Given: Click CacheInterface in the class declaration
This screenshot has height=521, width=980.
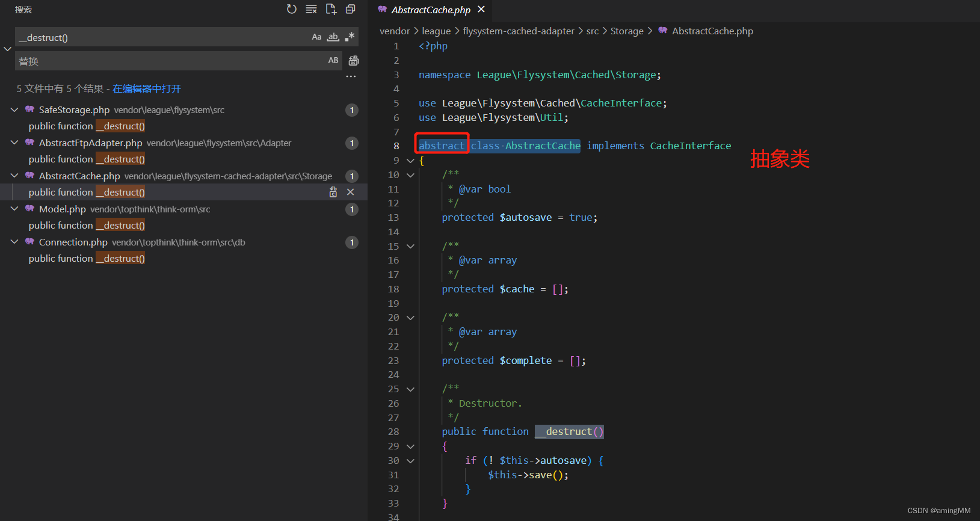Looking at the screenshot, I should [x=691, y=146].
